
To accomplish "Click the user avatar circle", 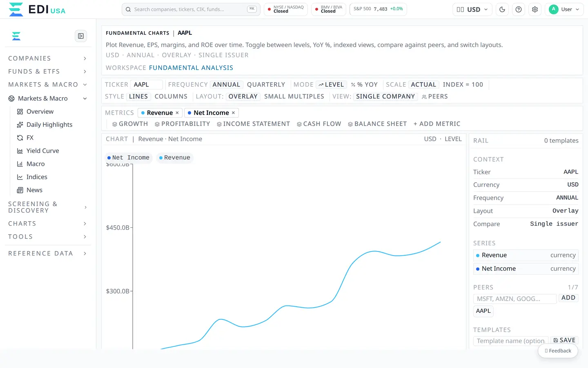I will click(554, 9).
